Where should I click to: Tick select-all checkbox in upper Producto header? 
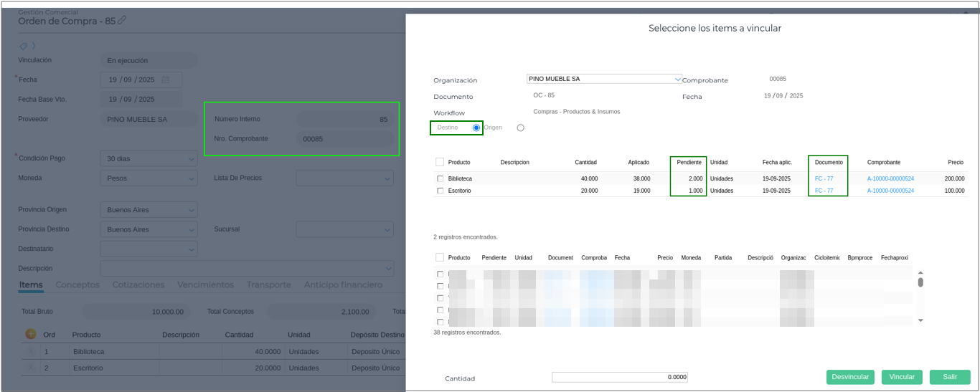440,162
